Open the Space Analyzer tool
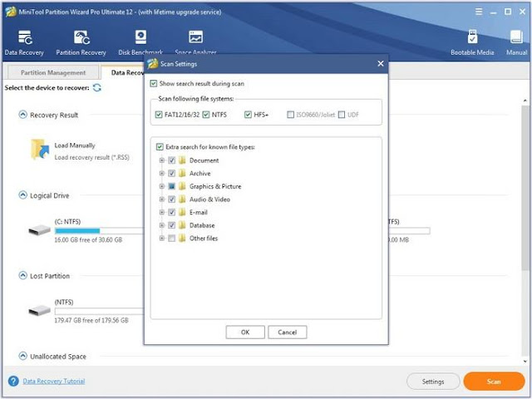The image size is (532, 399). click(x=196, y=42)
